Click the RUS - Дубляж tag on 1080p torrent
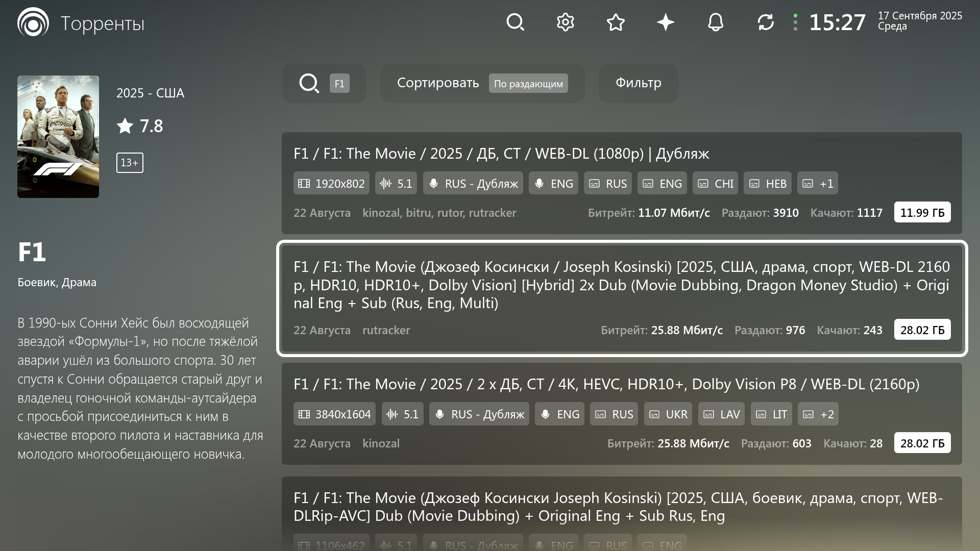 [473, 184]
